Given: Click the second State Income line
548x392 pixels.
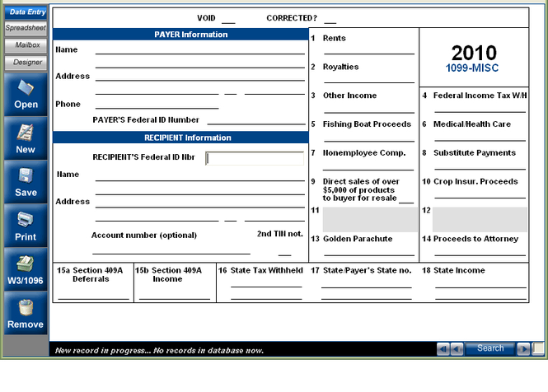Looking at the screenshot, I should tap(480, 295).
